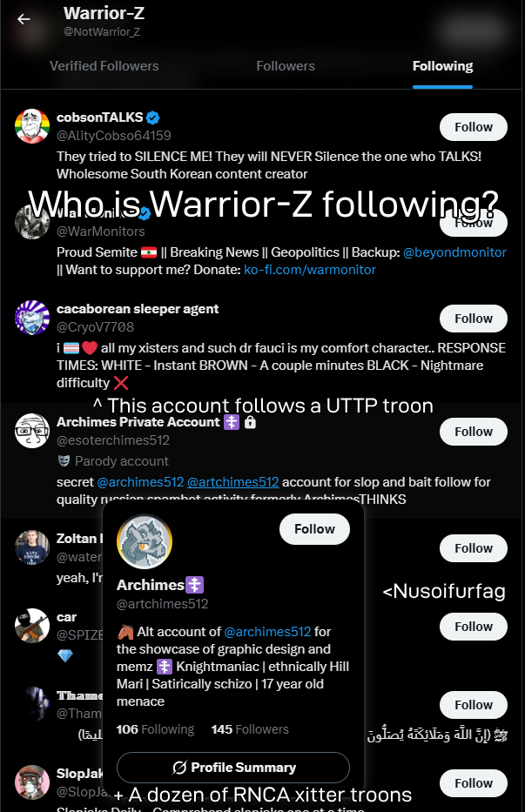The height and width of the screenshot is (812, 525).
Task: Switch to the Verified Followers tab
Action: tap(104, 66)
